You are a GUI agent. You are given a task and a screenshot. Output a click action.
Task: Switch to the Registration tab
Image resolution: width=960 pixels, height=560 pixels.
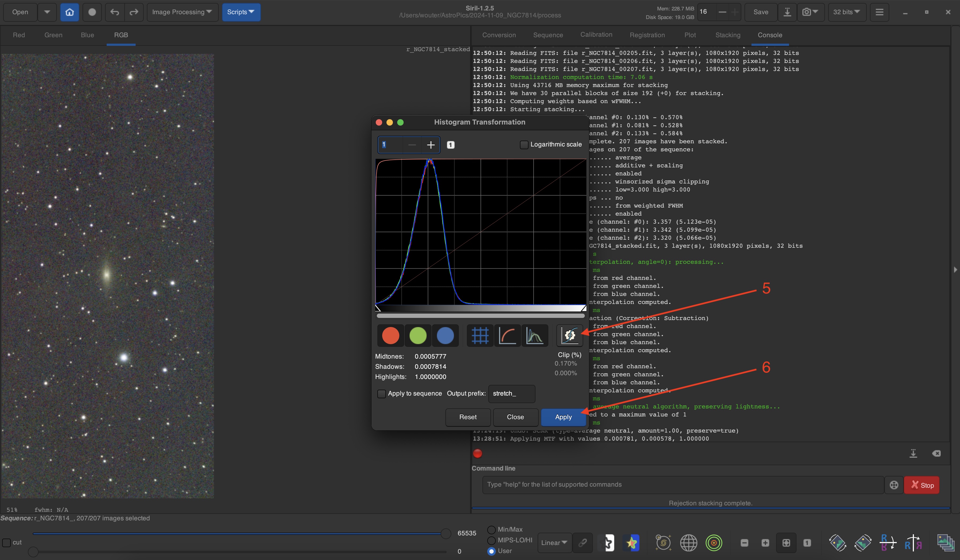pyautogui.click(x=647, y=35)
